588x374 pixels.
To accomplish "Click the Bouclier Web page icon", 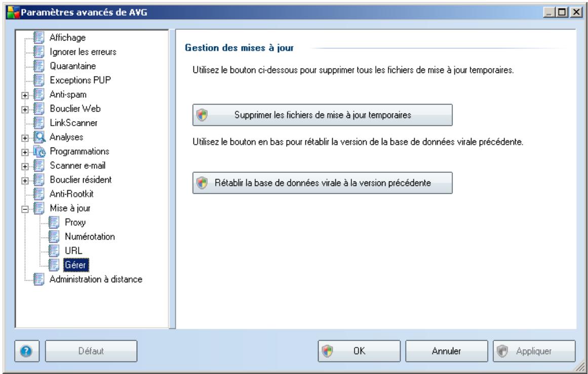I will coord(38,109).
